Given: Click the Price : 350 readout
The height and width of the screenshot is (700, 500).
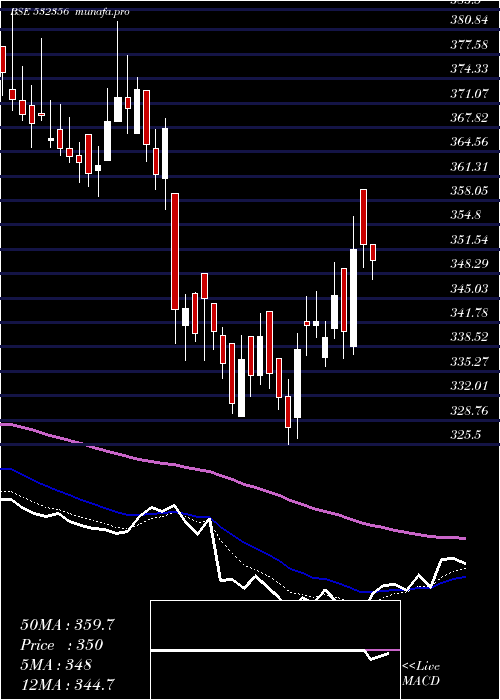Looking at the screenshot, I should 62,645.
